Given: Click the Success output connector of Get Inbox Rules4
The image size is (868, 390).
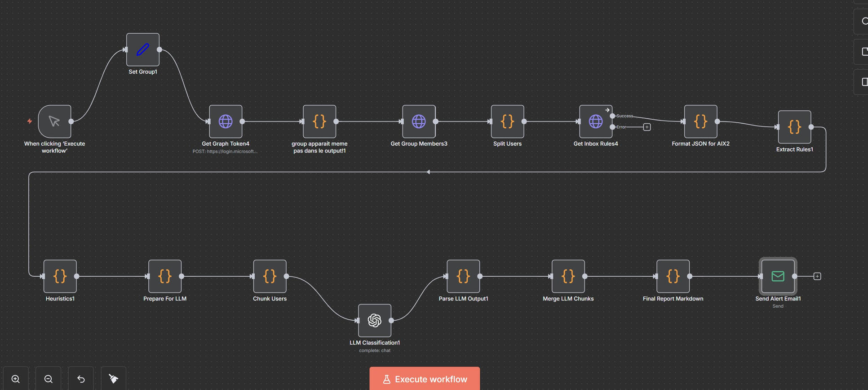Looking at the screenshot, I should 612,116.
